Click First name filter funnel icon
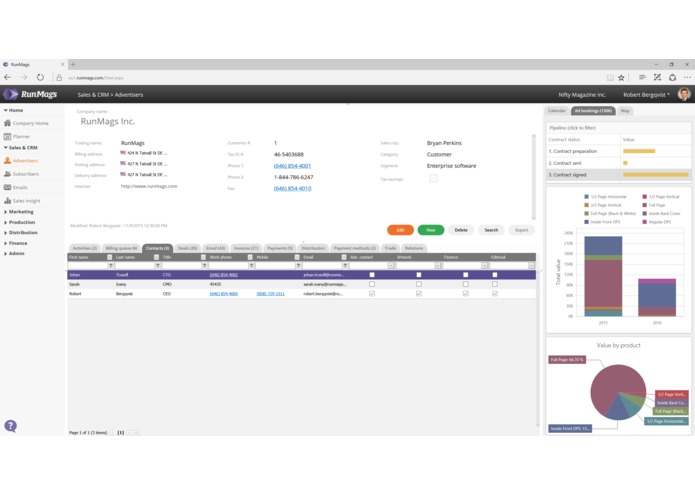695x494 pixels. (111, 265)
